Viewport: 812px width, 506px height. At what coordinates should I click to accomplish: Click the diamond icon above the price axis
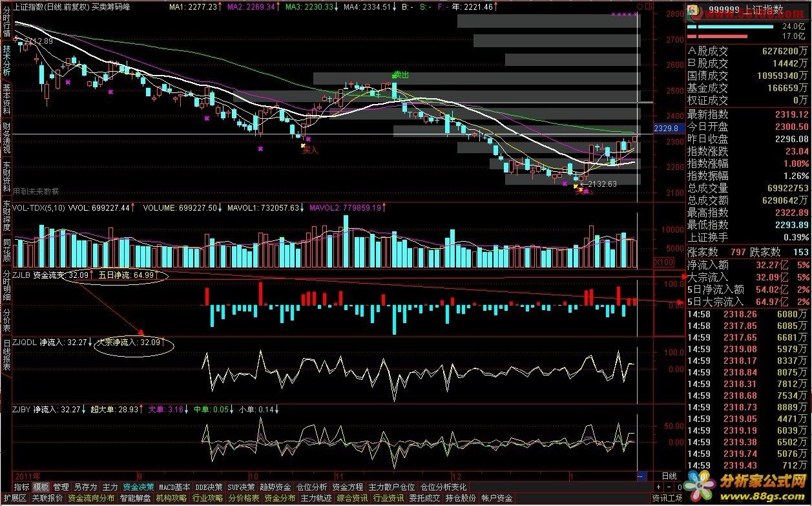pos(640,6)
